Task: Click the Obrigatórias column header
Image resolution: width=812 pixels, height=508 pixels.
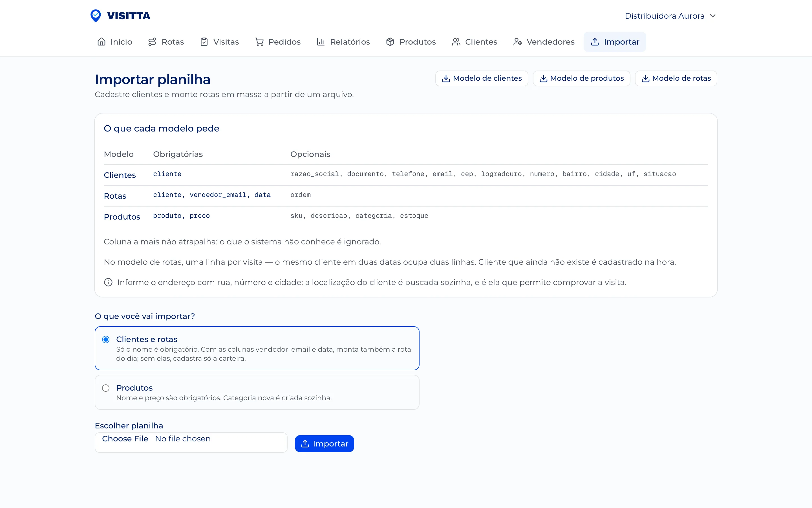Action: tap(178, 154)
